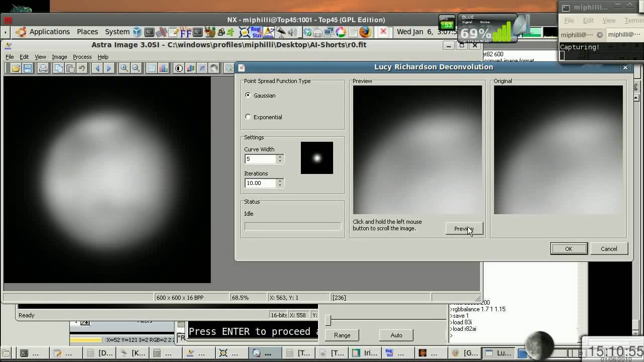Screen dimensions: 644x362
Task: Switch to the Iri... taskbar window button
Action: (366, 353)
